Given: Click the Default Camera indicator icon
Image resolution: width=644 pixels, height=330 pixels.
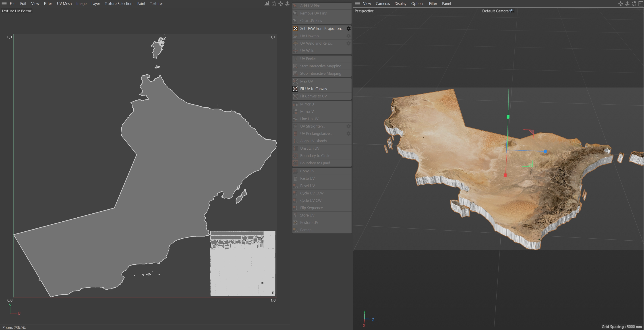Looking at the screenshot, I should coord(511,11).
